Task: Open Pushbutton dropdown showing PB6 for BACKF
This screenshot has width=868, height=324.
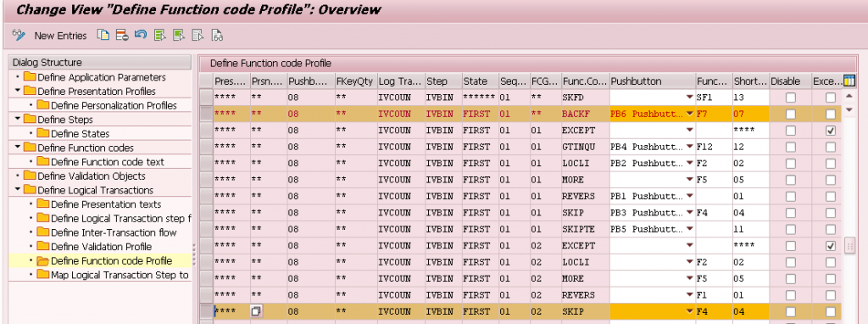Action: [689, 114]
